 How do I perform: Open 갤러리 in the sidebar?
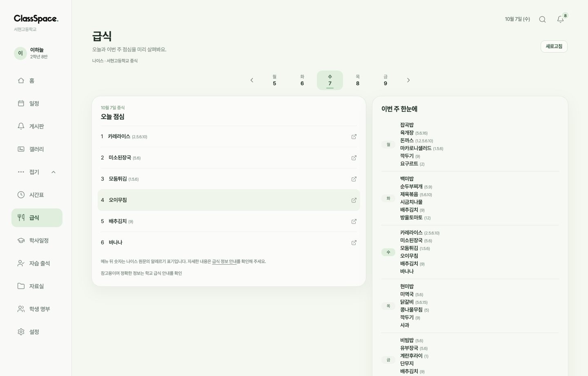[x=37, y=149]
